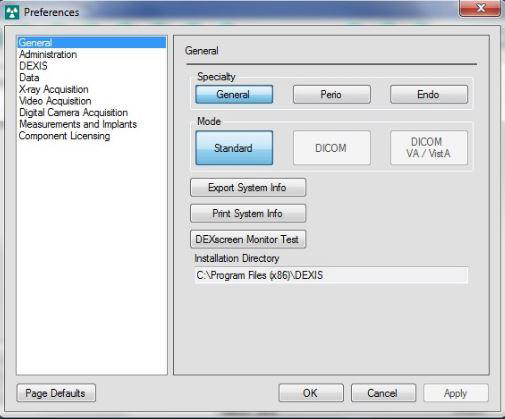
Task: Open X-ray Acquisition settings
Action: tap(54, 89)
